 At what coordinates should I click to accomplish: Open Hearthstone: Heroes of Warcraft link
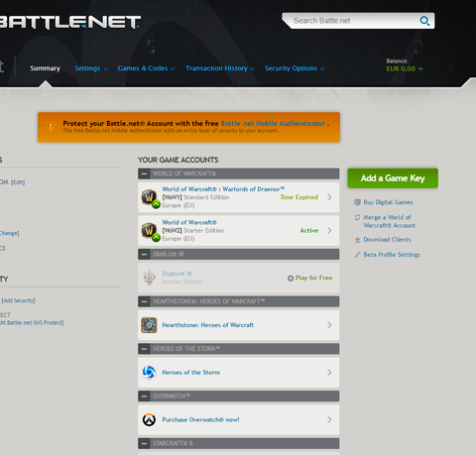click(208, 325)
